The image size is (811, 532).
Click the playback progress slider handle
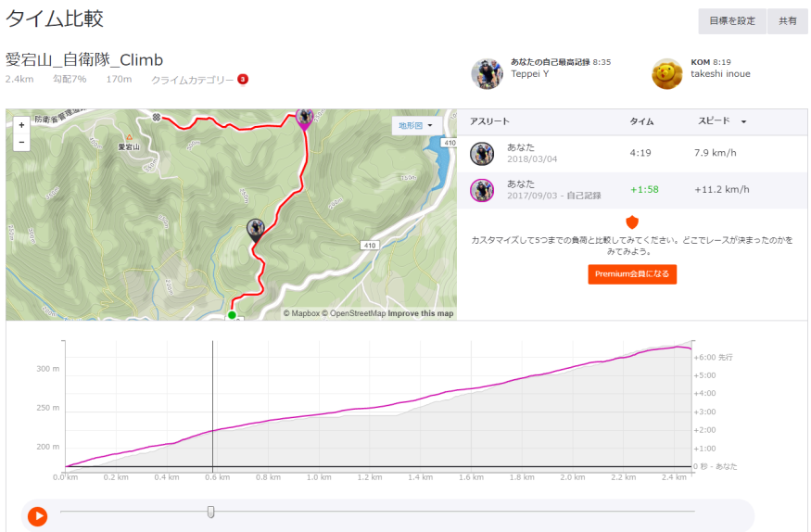coord(210,512)
